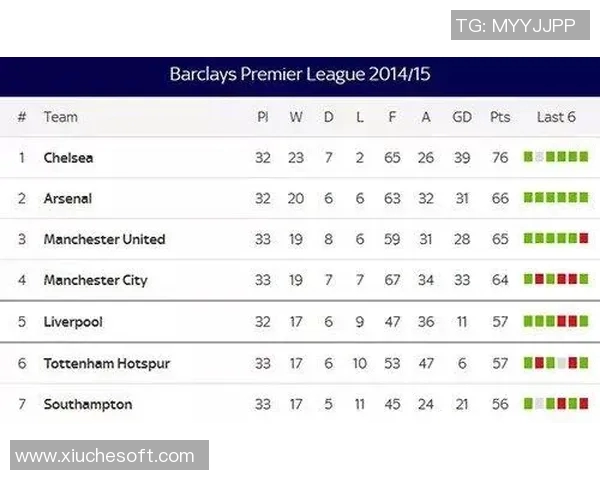Click the Barclays Premier League 2014/15 title
Image resolution: width=600 pixels, height=480 pixels.
(x=300, y=75)
